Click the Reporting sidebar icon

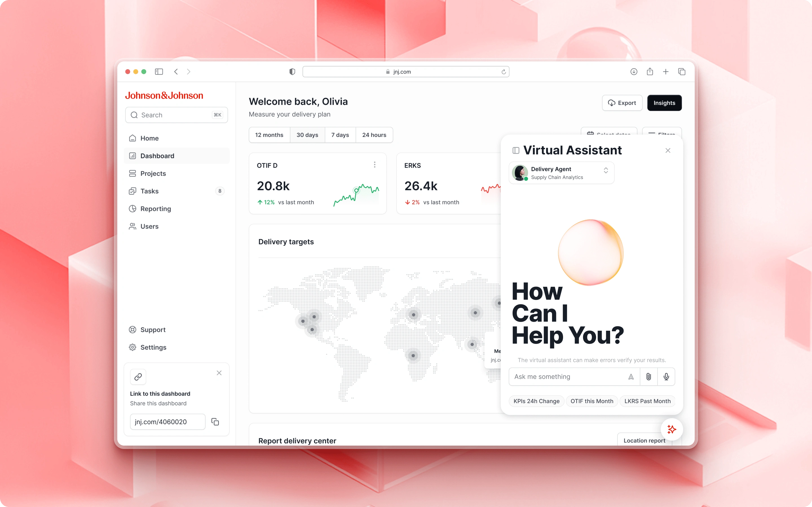click(x=133, y=208)
